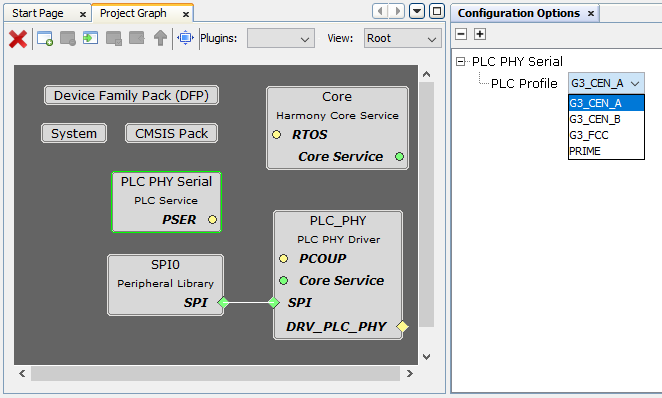
Task: Click the graph horizontal scrollbar thumb
Action: coord(215,374)
